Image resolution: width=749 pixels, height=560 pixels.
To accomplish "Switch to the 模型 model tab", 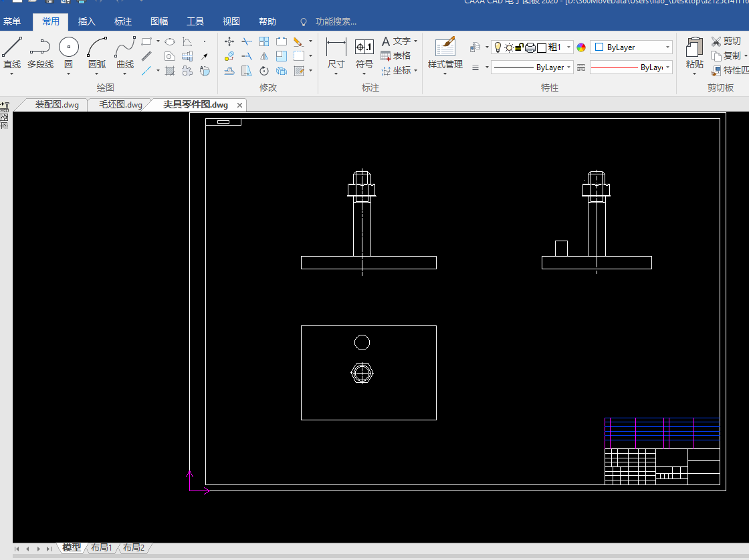I will tap(72, 547).
